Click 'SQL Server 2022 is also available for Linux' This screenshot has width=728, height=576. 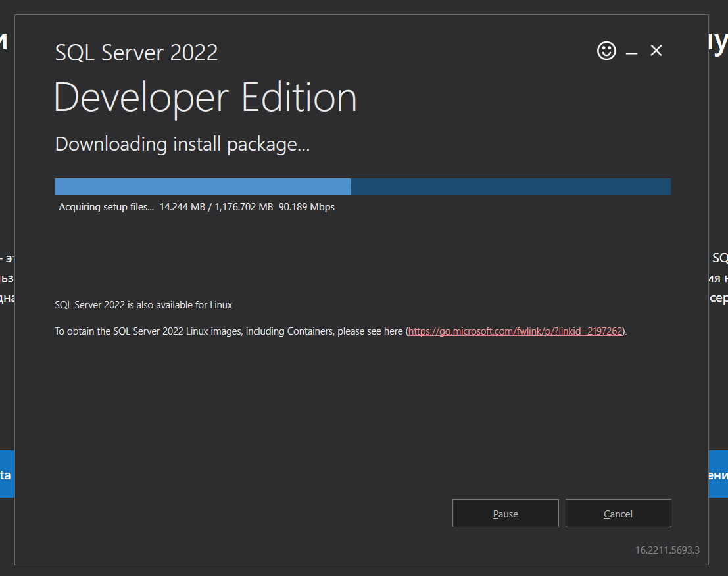click(x=143, y=305)
